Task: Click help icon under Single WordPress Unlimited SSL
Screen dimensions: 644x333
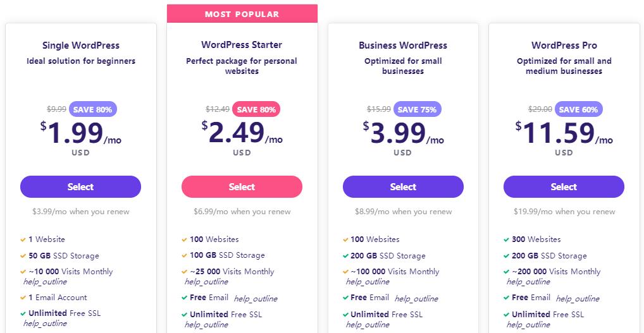Action: (x=45, y=324)
